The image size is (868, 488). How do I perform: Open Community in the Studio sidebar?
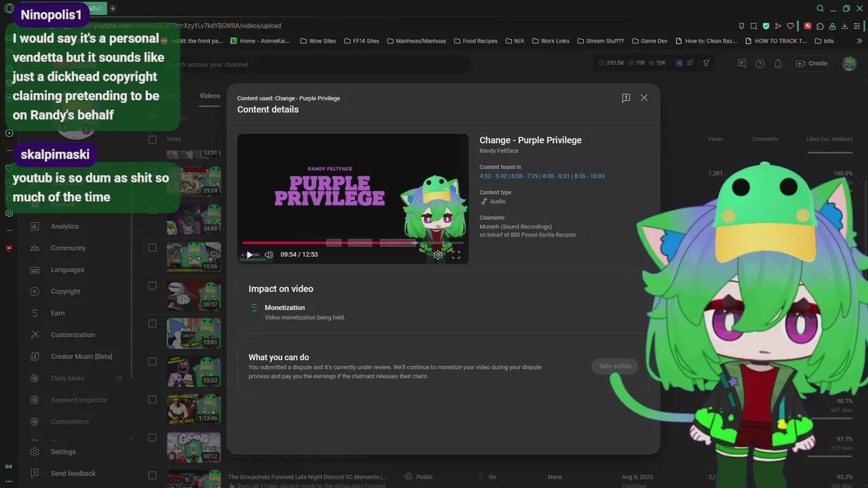tap(68, 248)
